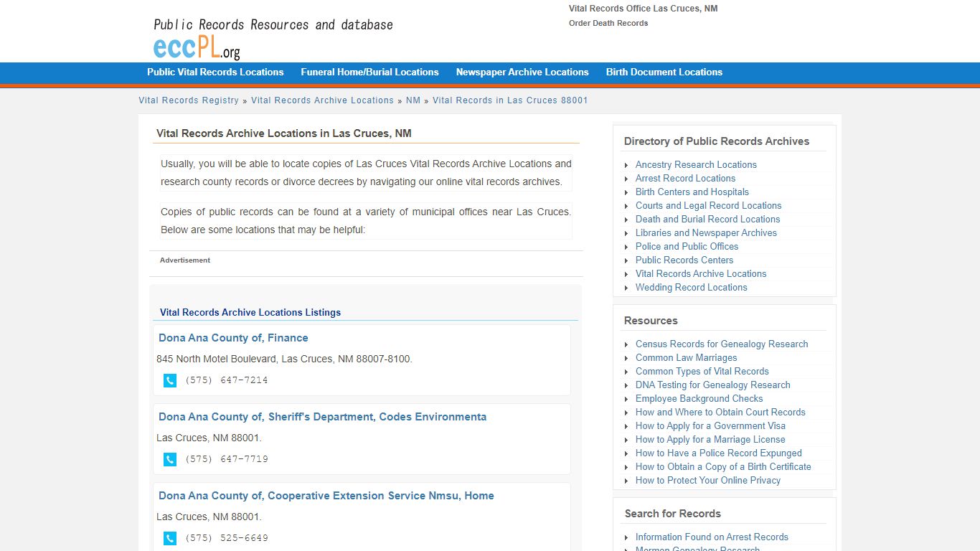Image resolution: width=980 pixels, height=551 pixels.
Task: Click the Advertisement label
Action: click(x=185, y=260)
